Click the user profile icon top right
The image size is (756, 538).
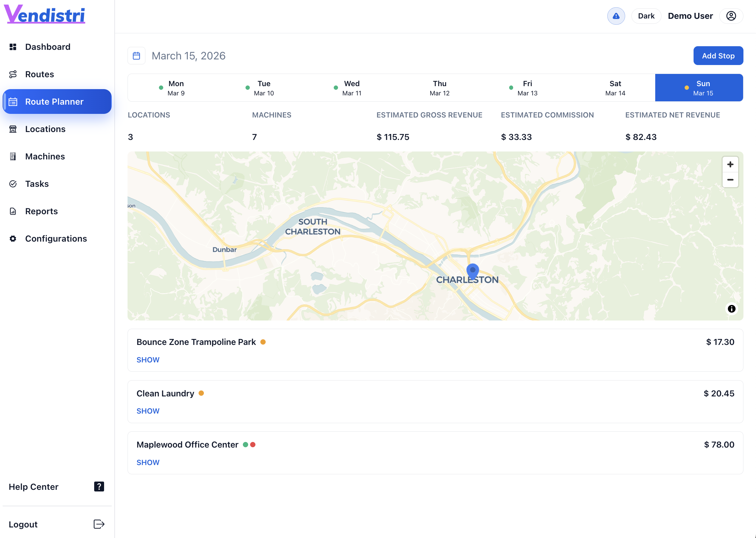coord(731,16)
